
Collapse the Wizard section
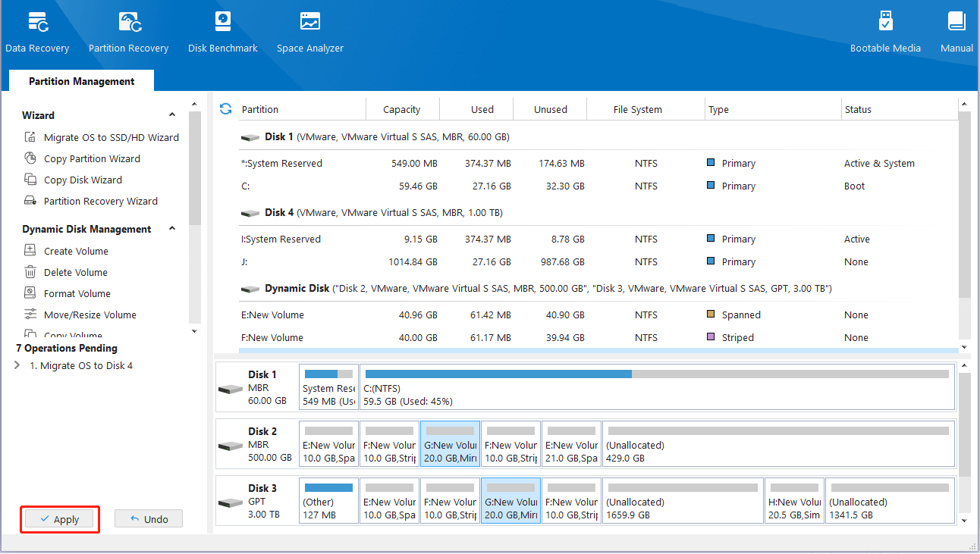172,115
